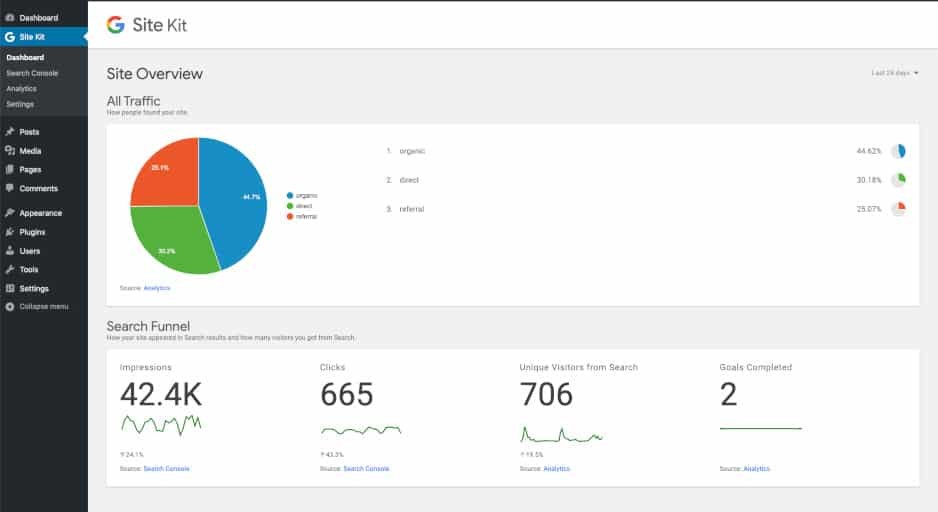Collapse menu using the circle arrow icon

(10, 306)
